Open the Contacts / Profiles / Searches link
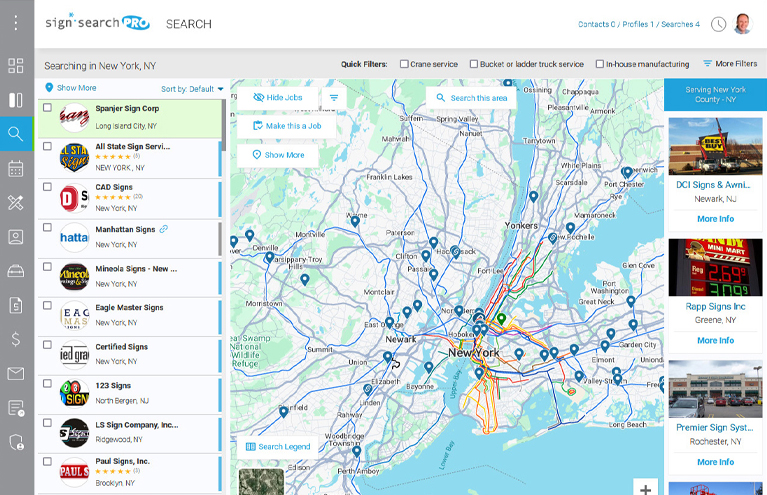This screenshot has width=767, height=495. pyautogui.click(x=639, y=24)
